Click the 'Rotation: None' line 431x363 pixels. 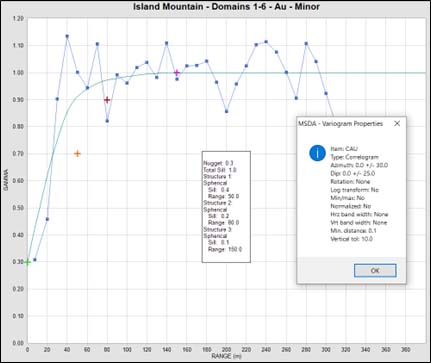(350, 182)
